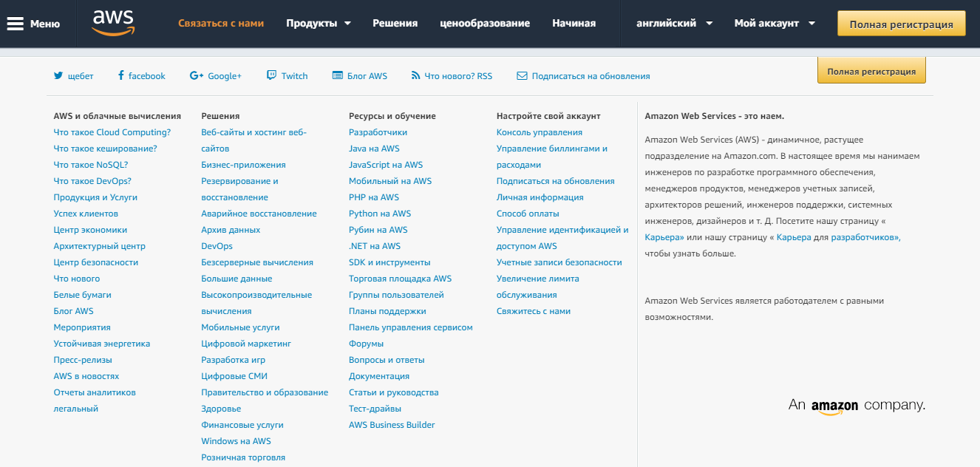
Task: Open Форумы link
Action: point(366,344)
